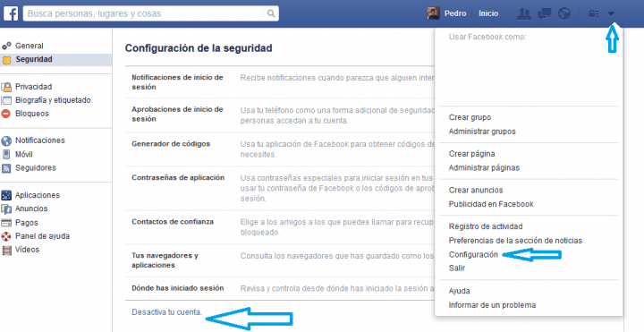The height and width of the screenshot is (332, 644).
Task: Open Pagos settings section
Action: 27,223
